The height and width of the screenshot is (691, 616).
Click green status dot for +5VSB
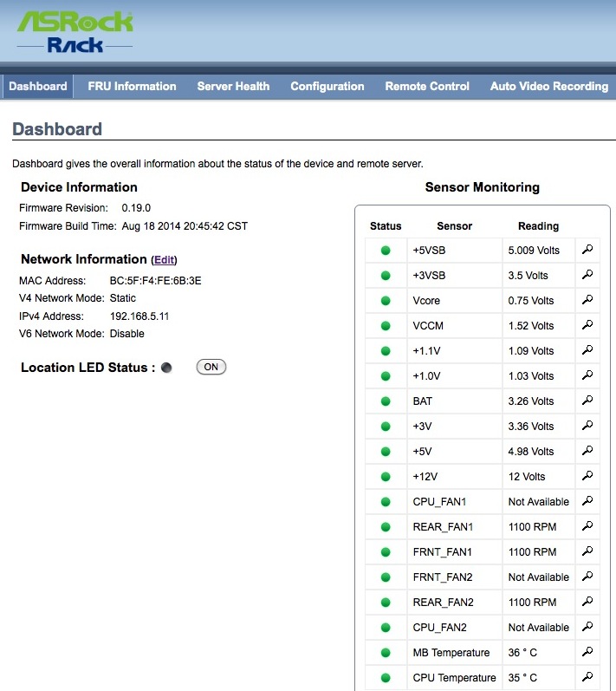click(386, 251)
